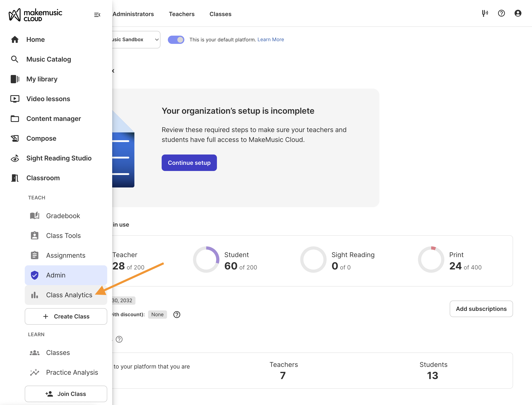Click the '60 of 200' student value
This screenshot has width=532, height=405.
coord(241,266)
